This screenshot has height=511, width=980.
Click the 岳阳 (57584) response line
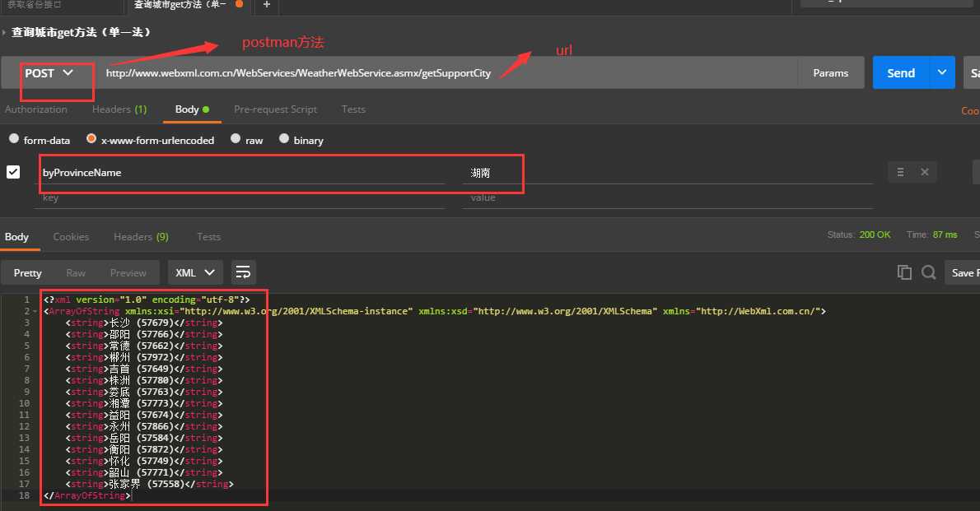point(144,438)
